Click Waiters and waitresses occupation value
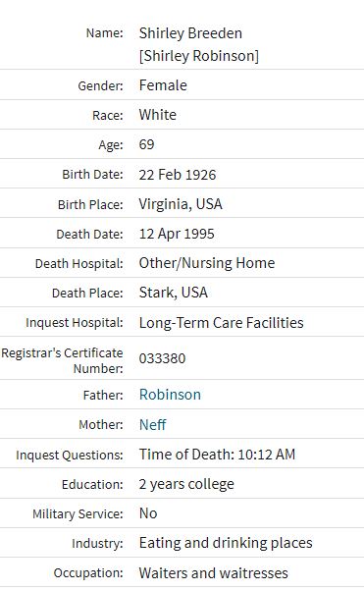Image resolution: width=364 pixels, height=591 pixels. pyautogui.click(x=214, y=573)
